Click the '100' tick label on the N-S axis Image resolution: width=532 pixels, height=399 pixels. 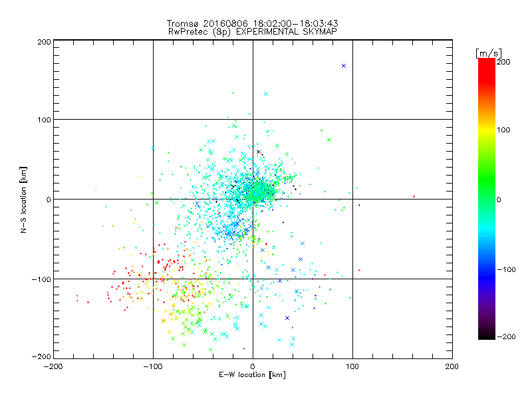point(45,120)
